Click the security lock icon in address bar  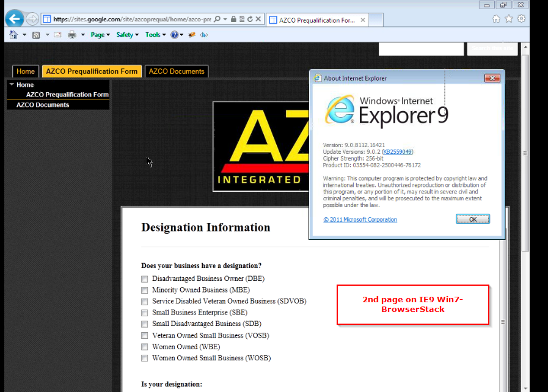click(233, 19)
